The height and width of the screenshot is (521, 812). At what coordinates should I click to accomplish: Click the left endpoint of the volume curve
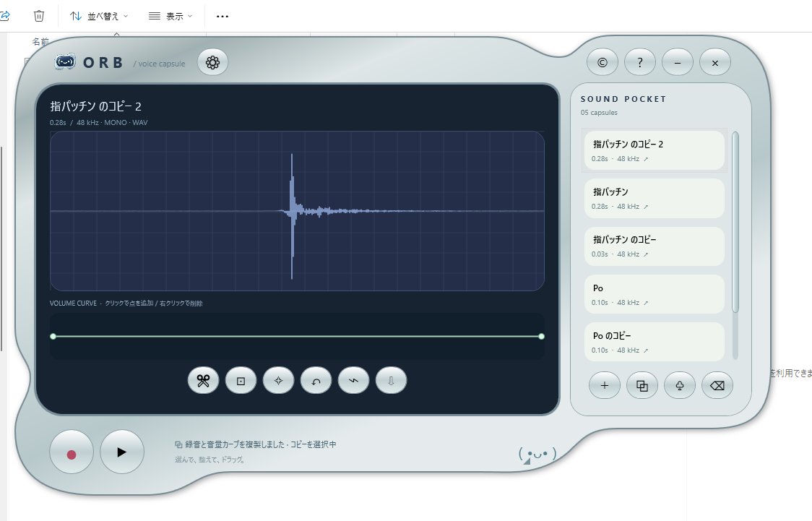[53, 337]
